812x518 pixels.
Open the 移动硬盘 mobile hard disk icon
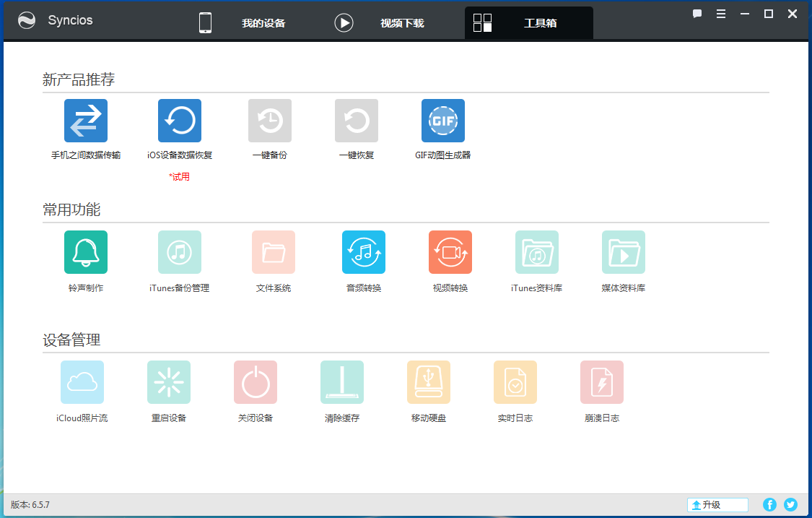[x=428, y=382]
